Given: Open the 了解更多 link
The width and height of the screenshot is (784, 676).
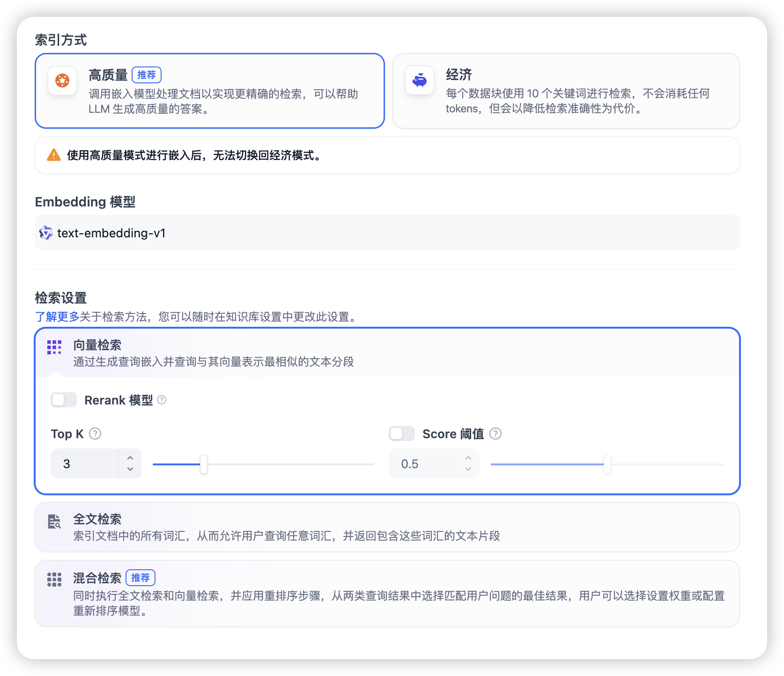Looking at the screenshot, I should pyautogui.click(x=57, y=317).
